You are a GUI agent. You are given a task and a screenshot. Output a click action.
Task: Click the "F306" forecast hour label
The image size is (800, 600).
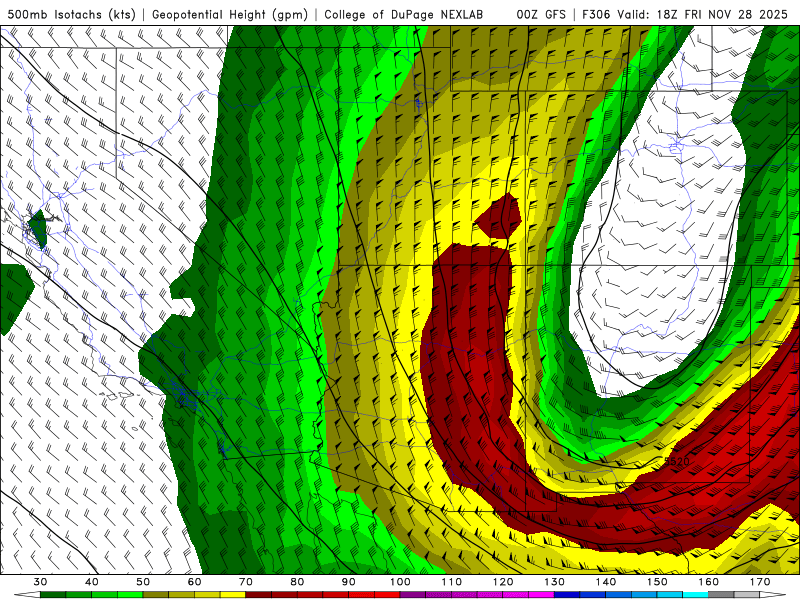pos(596,14)
